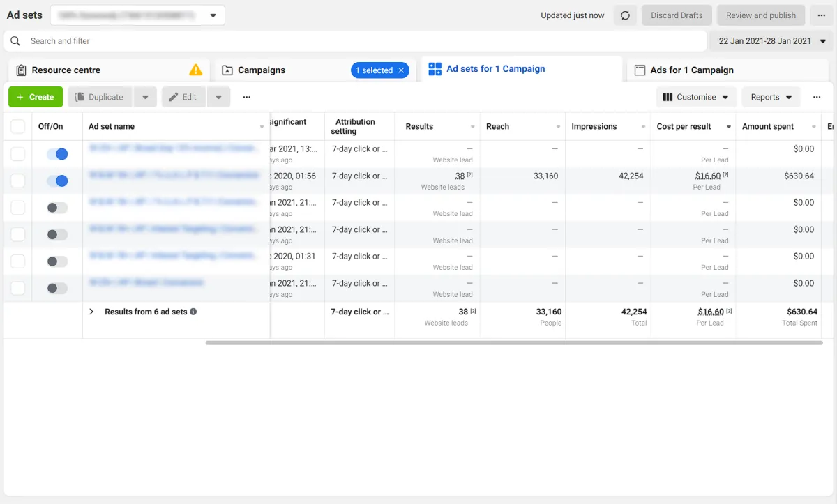The image size is (837, 504).
Task: Click the info icon beside Results from 6 ad sets
Action: point(194,312)
